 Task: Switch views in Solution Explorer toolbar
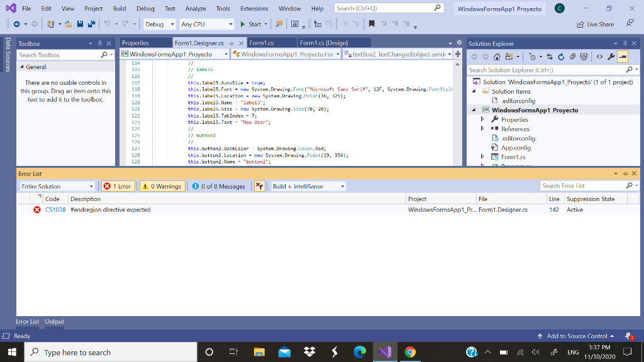[509, 57]
